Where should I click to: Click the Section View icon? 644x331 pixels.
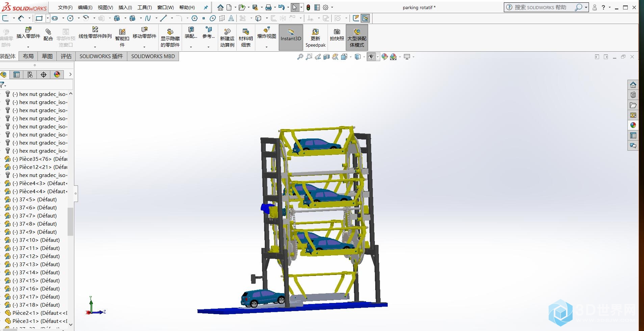click(x=326, y=57)
